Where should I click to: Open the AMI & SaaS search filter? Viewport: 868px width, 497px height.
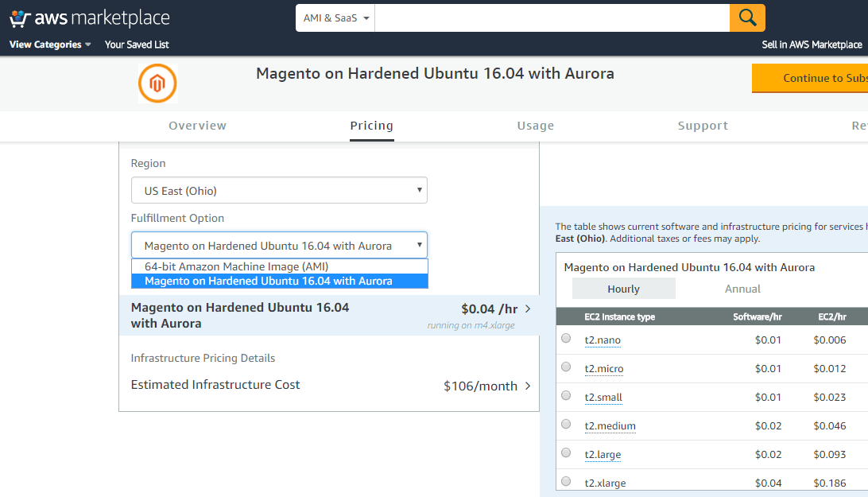(x=336, y=17)
